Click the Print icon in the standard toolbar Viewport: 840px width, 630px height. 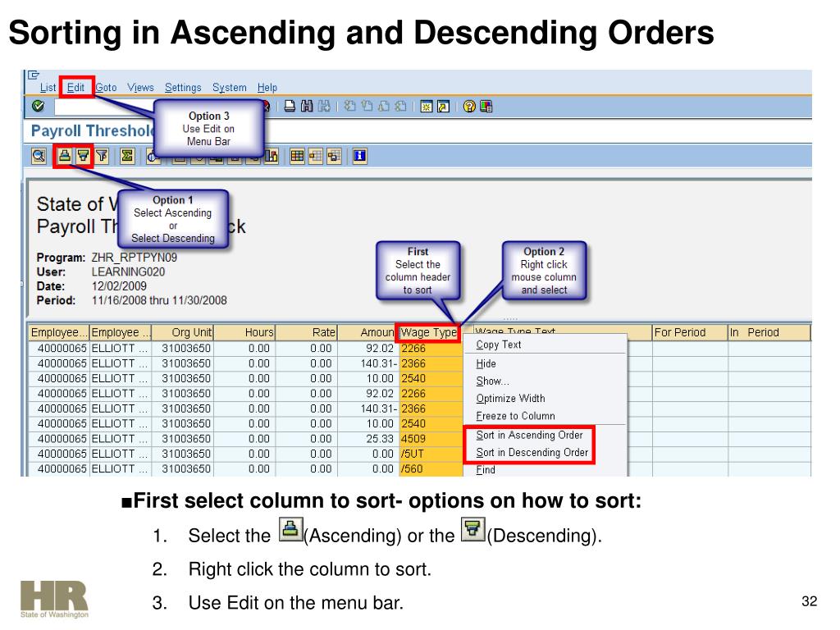pyautogui.click(x=290, y=106)
